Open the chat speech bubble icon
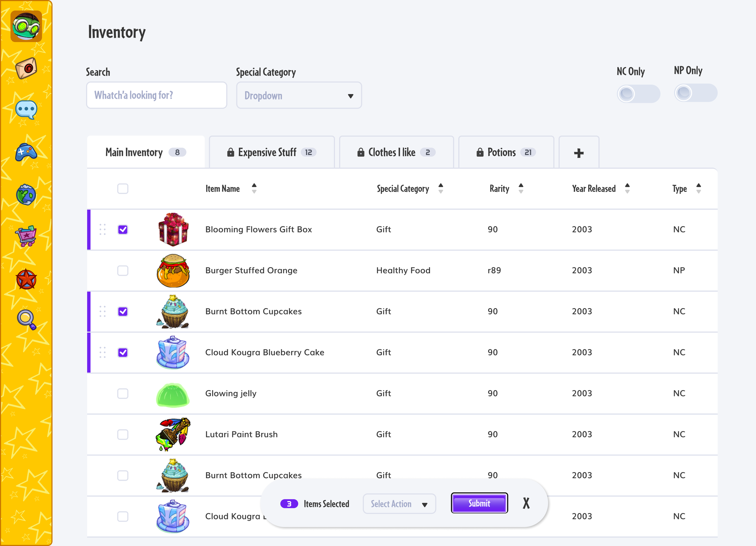The width and height of the screenshot is (756, 546). tap(26, 110)
